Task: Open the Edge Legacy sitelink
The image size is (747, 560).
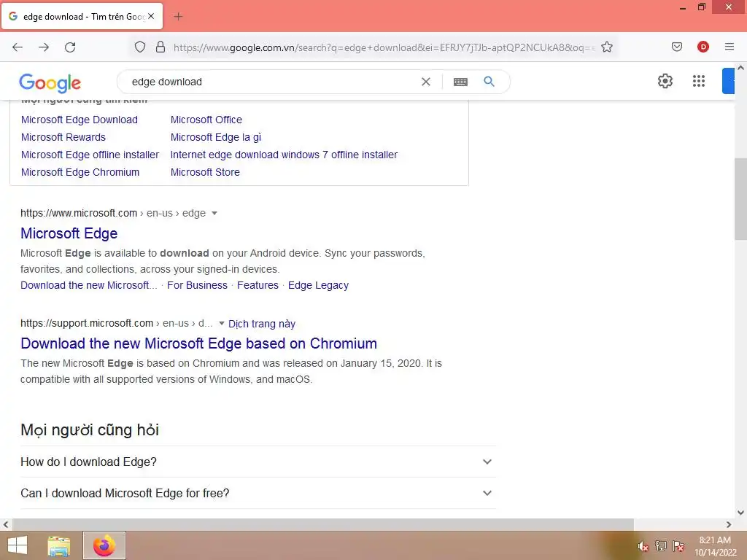Action: (x=318, y=285)
